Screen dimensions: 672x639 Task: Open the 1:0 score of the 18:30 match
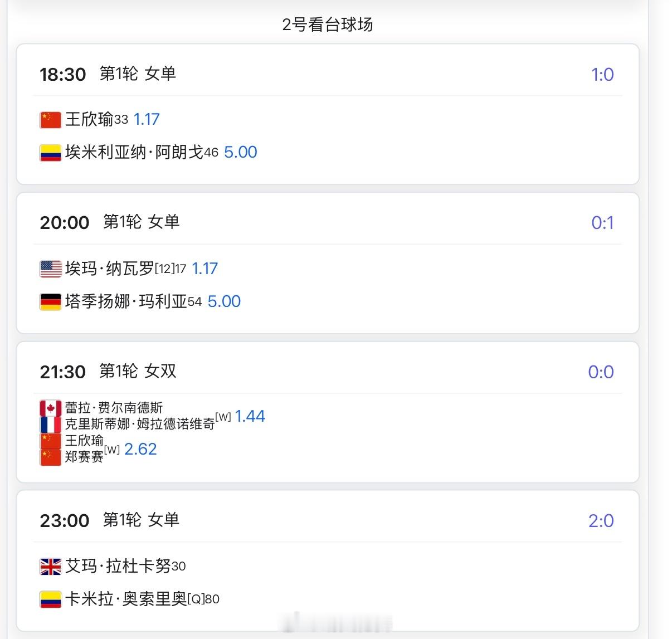(x=602, y=74)
